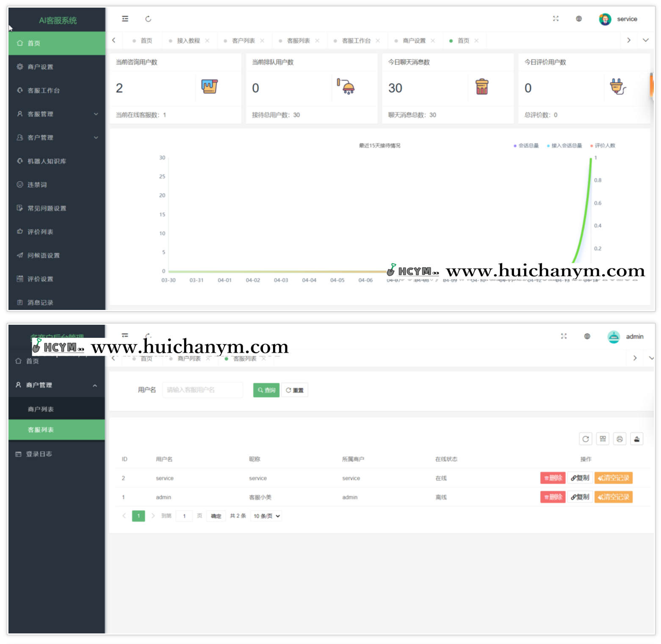This screenshot has width=661, height=644.
Task: Toggle 评价人数 series in chart legend
Action: coord(603,146)
